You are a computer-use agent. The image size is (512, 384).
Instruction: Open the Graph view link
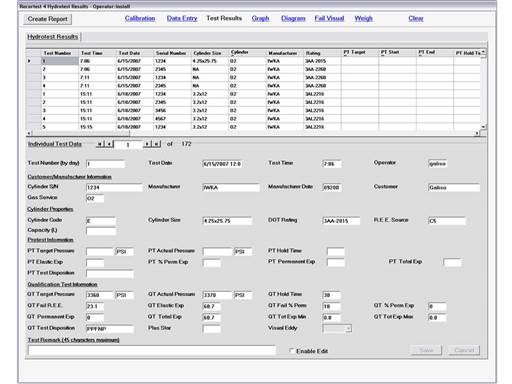tap(260, 18)
